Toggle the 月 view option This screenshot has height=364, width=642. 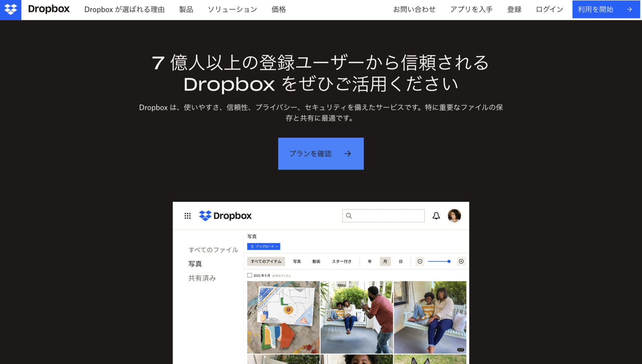(385, 261)
